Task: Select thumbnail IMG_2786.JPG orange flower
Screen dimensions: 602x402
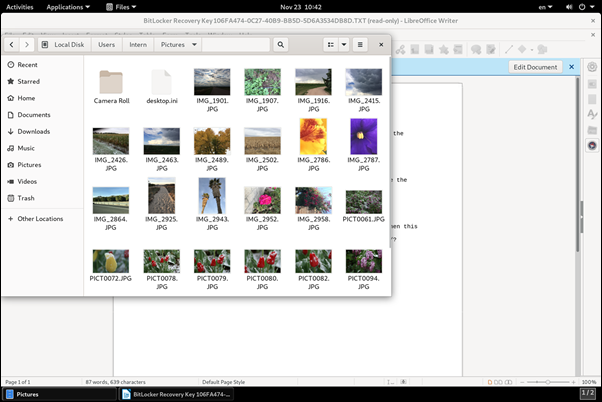Action: coord(313,136)
